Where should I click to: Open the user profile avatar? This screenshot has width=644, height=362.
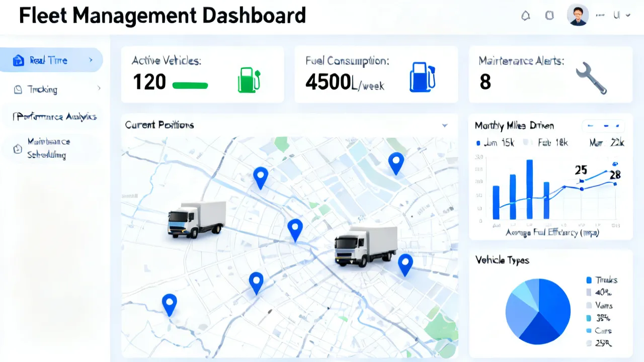578,15
